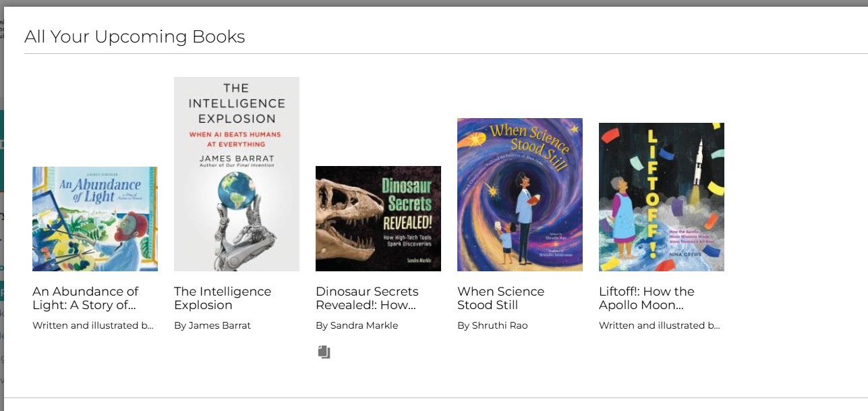Open An Abundance of Light book cover
The image size is (868, 411).
pos(95,219)
